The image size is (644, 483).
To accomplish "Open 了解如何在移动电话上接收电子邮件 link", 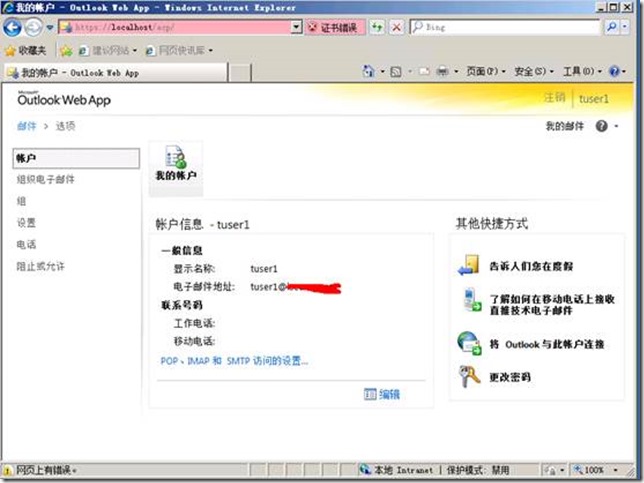I will point(552,304).
